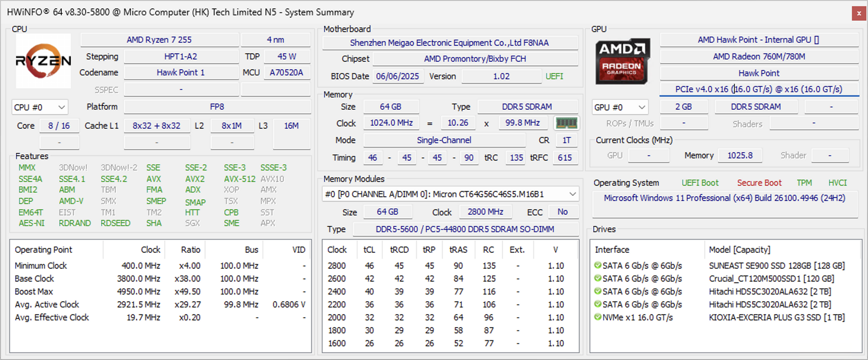868x360 pixels.
Task: Click the 1600 memory timing row
Action: tap(450, 343)
